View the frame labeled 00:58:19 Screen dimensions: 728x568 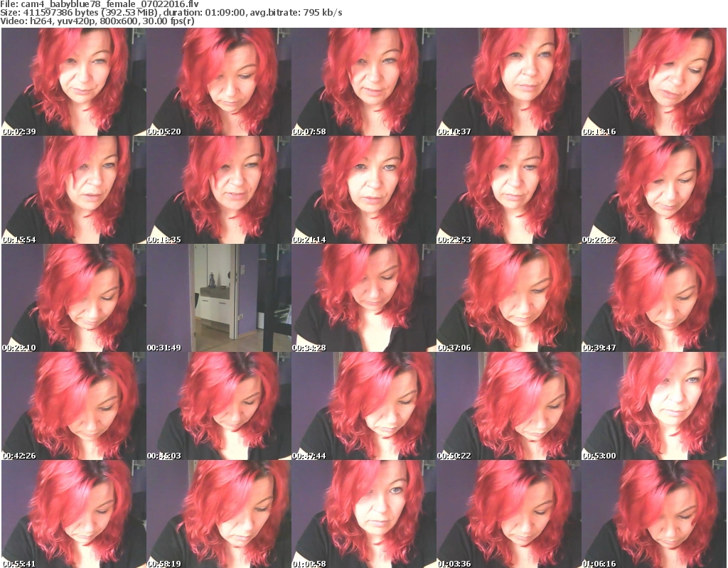[219, 514]
